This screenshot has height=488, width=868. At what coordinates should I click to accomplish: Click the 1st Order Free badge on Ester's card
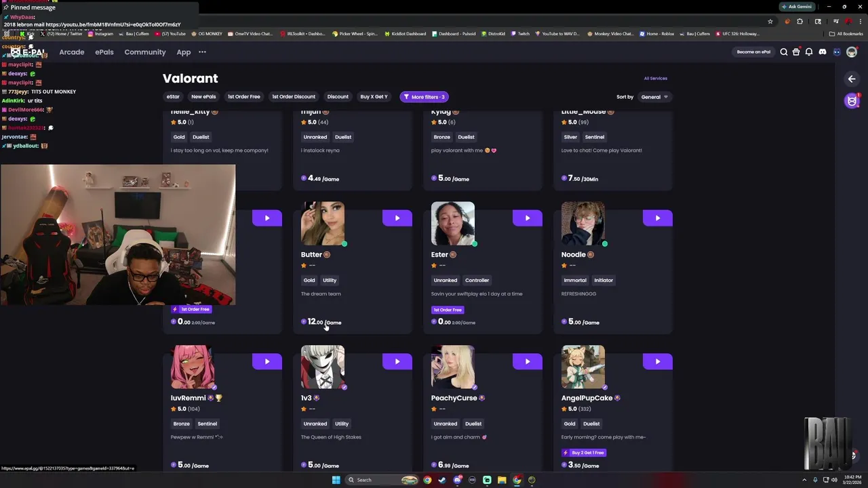[x=448, y=310]
